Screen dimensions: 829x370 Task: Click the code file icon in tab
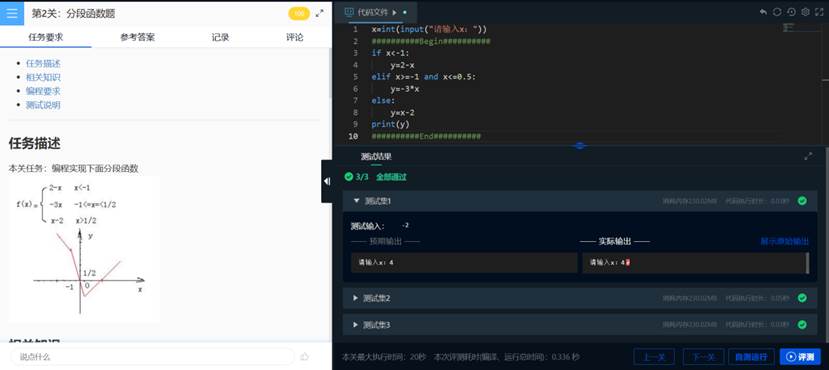(x=349, y=12)
